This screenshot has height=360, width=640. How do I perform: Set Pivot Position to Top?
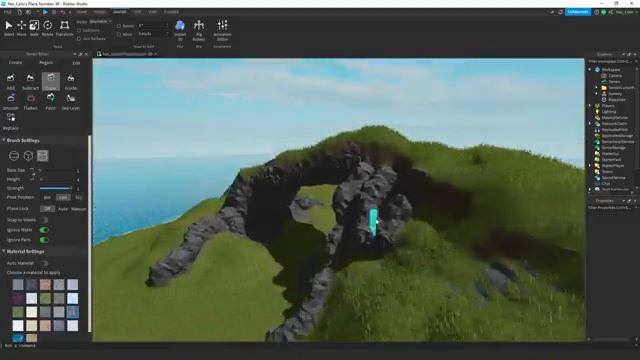pos(78,198)
